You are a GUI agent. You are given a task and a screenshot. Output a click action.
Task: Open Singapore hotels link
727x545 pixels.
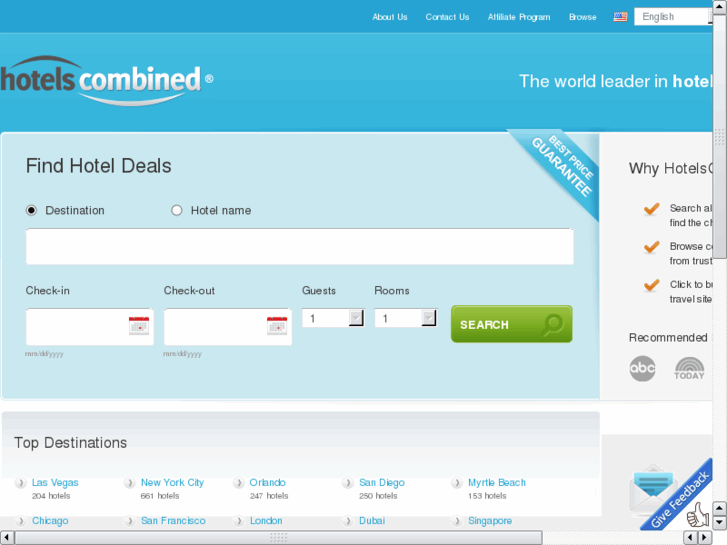point(490,520)
